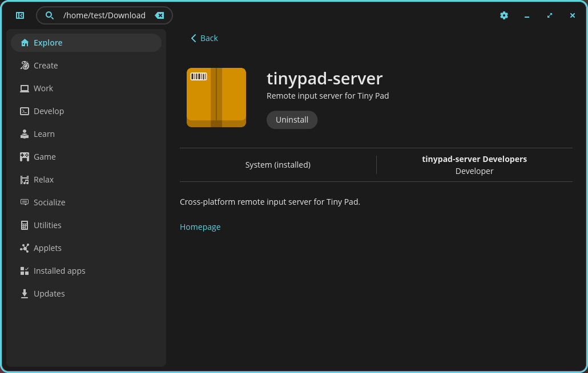Image resolution: width=588 pixels, height=373 pixels.
Task: Open the Develop category
Action: click(x=86, y=111)
